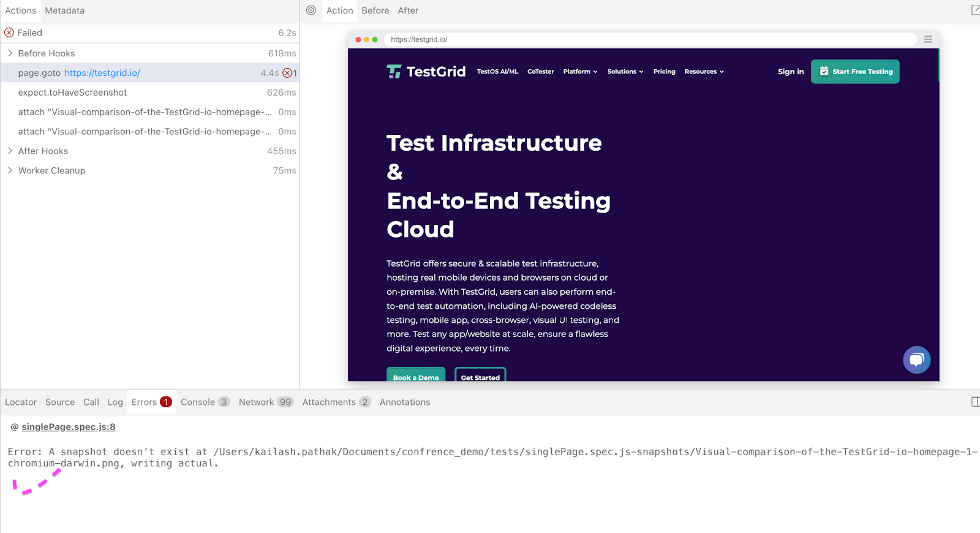Image resolution: width=980 pixels, height=533 pixels.
Task: Expand the Worker Cleanup step
Action: click(x=10, y=170)
